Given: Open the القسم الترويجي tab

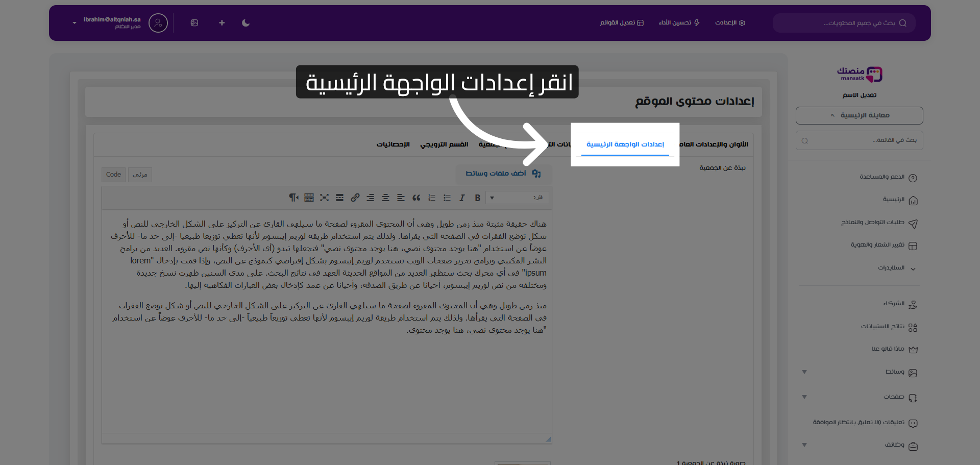Looking at the screenshot, I should 445,144.
